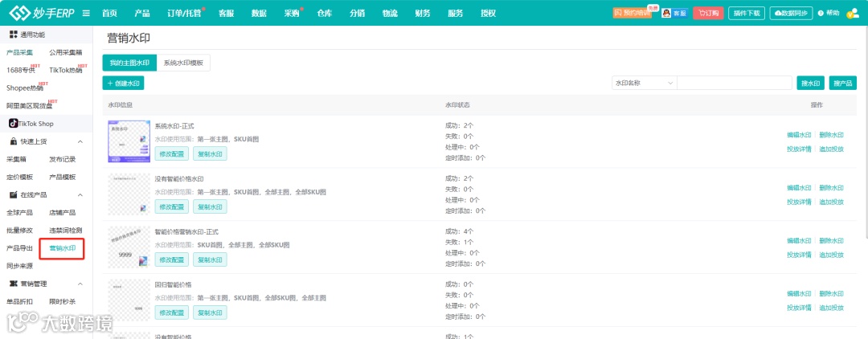The image size is (868, 339).
Task: Click 删除水印 for 没有智能价格水印 row
Action: pos(832,188)
